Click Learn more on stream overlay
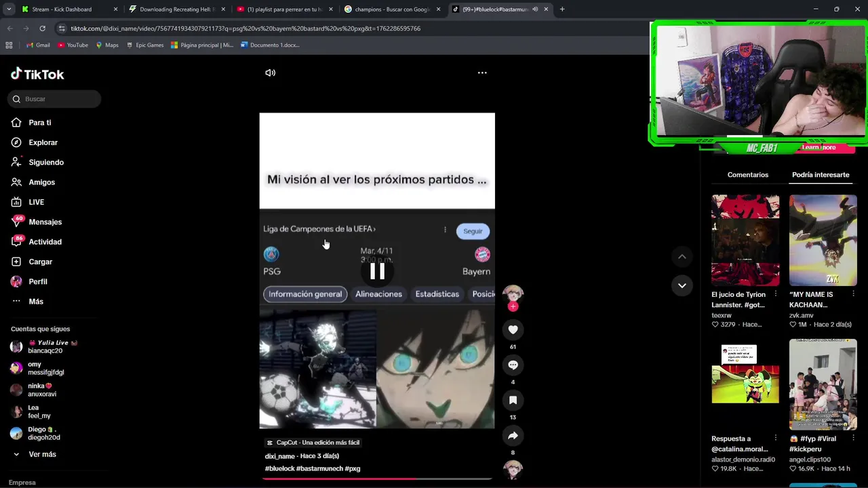 (819, 147)
